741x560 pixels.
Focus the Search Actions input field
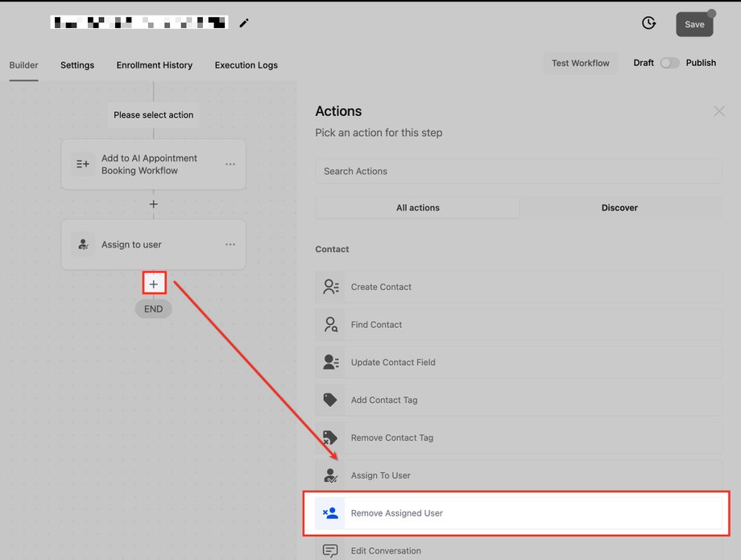pos(519,171)
